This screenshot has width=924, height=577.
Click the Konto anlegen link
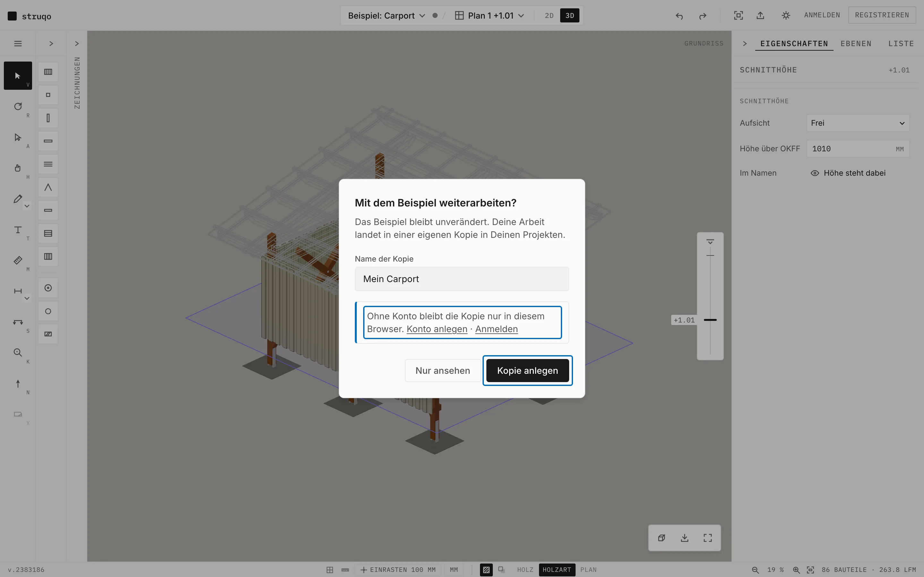click(437, 329)
